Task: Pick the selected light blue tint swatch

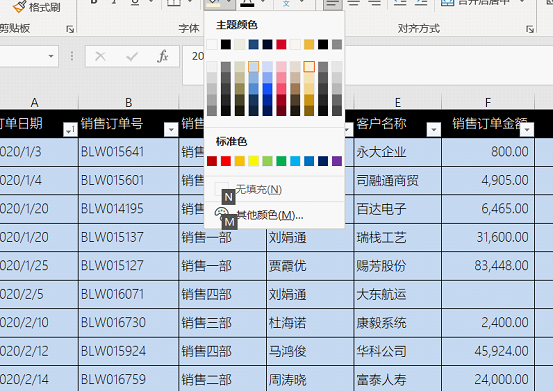Action: (254, 67)
